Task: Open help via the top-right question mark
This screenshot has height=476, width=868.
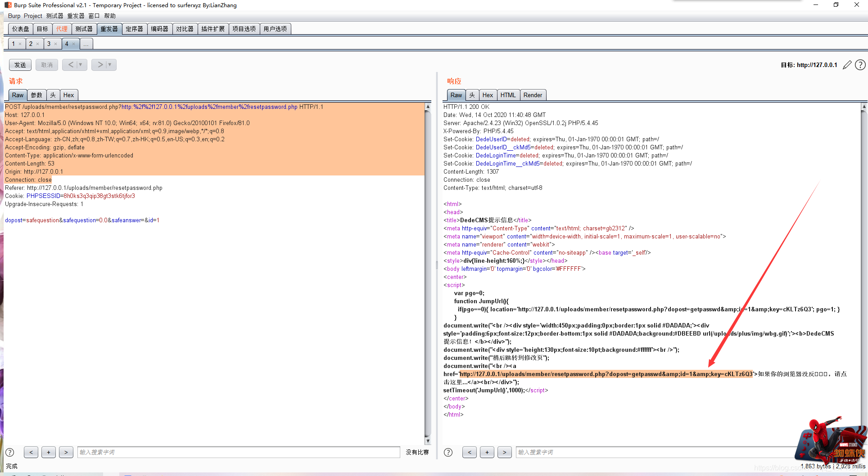Action: [860, 65]
